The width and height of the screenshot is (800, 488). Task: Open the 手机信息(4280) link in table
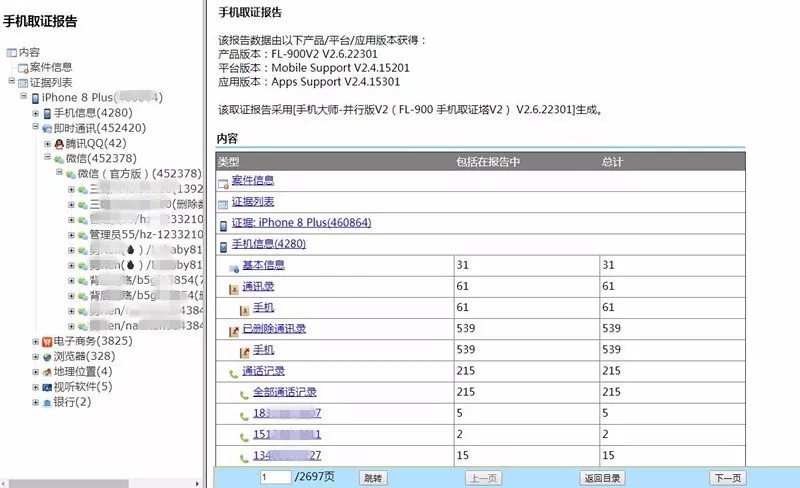(x=269, y=244)
